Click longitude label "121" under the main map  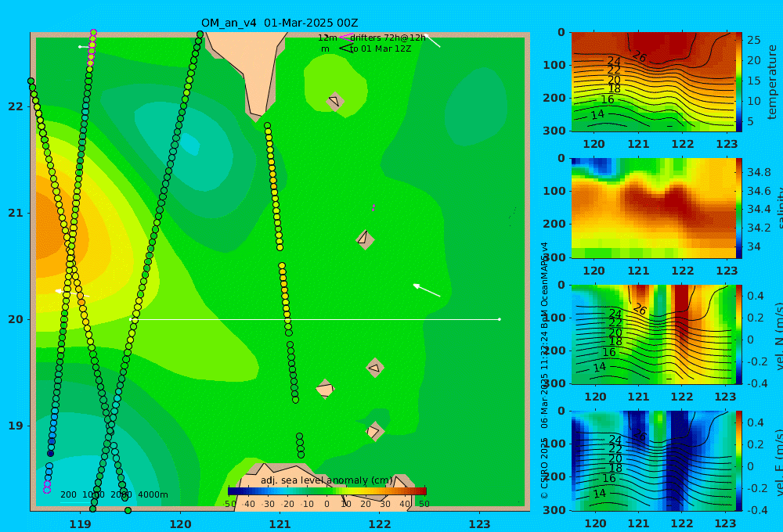click(x=280, y=524)
